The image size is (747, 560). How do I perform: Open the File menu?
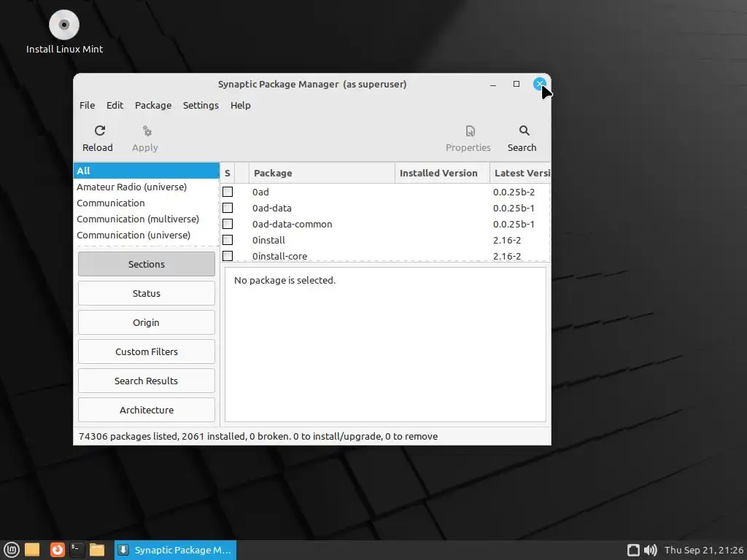click(x=88, y=105)
